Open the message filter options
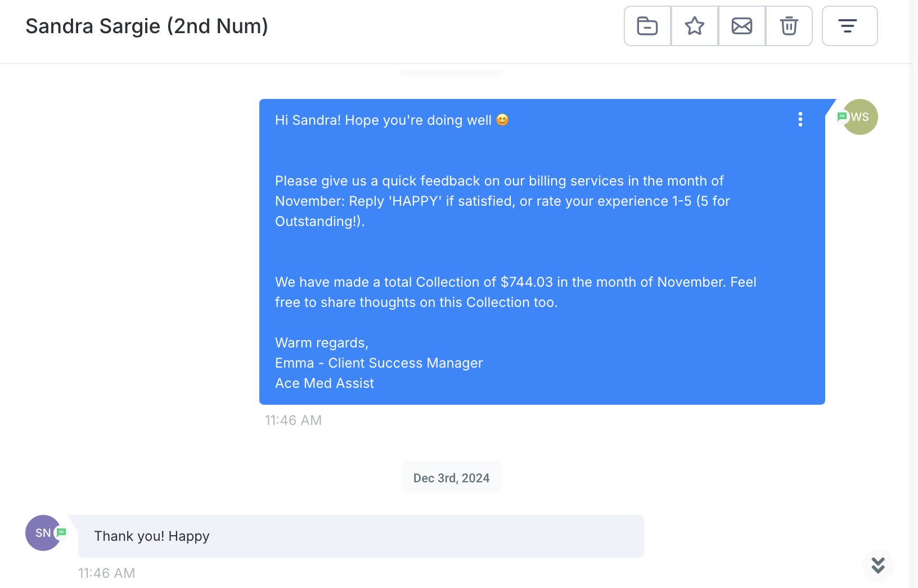The width and height of the screenshot is (918, 588). [849, 26]
